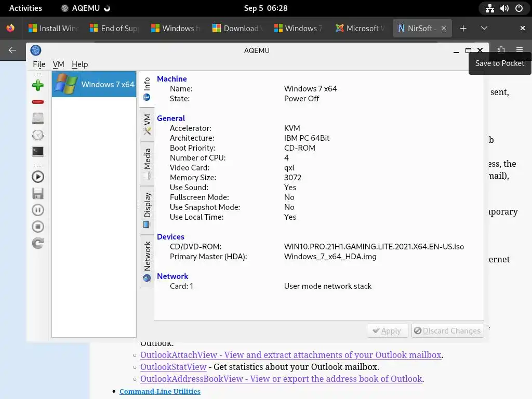Open the hard disk image tool icon
This screenshot has height=399, width=532.
point(37,118)
